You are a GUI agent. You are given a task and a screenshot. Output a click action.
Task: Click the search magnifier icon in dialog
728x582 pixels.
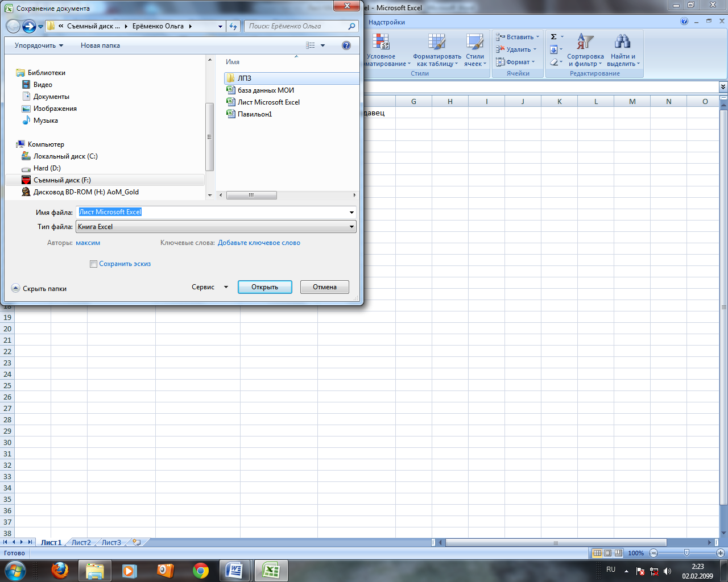pos(351,26)
